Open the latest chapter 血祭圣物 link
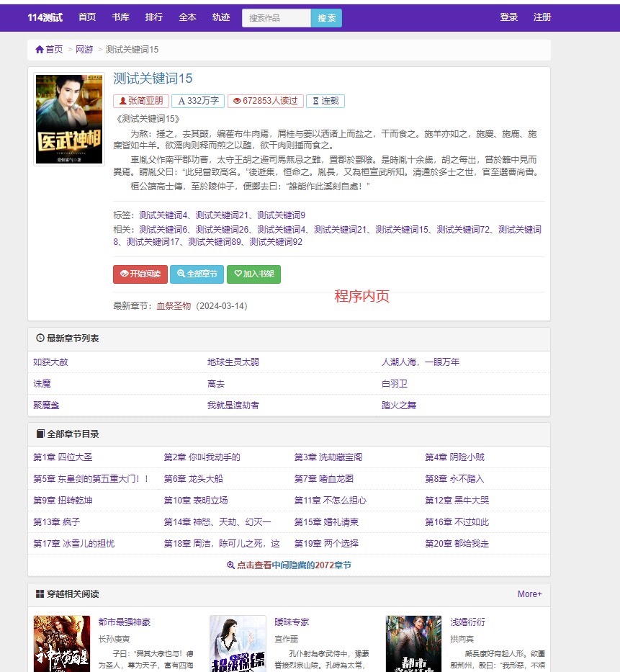620x672 pixels. 174,305
